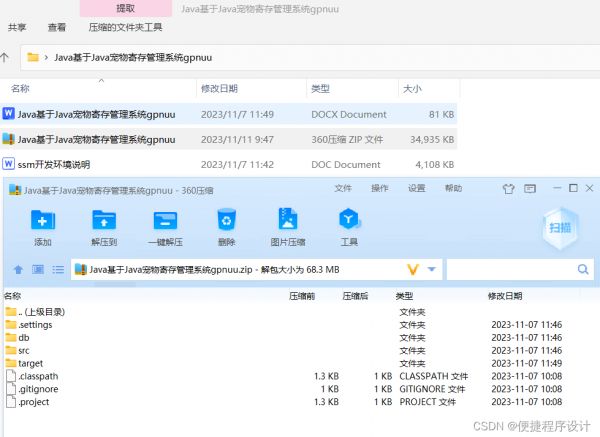Click the PROJECT 文件 type cell
Viewport: 600px width, 437px height.
(x=427, y=402)
